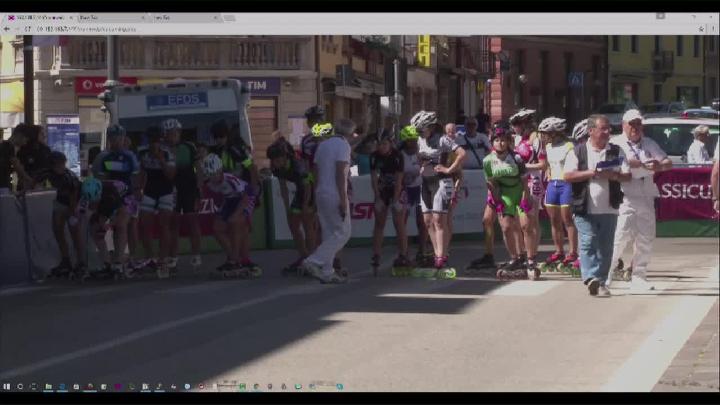Image resolution: width=720 pixels, height=405 pixels.
Task: Switch to the first tab with pink favicon
Action: (x=35, y=17)
